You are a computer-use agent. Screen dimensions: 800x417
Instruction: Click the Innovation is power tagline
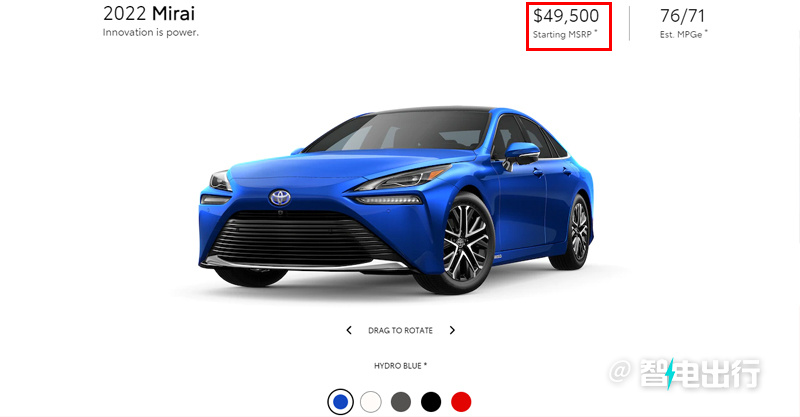[151, 33]
